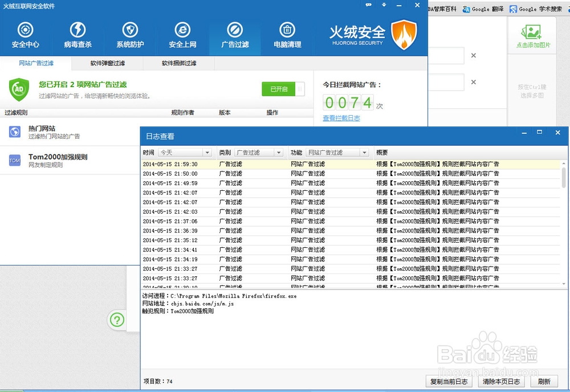The width and height of the screenshot is (570, 392).
Task: Expand the 功能 网站广告过滤 dropdown
Action: coord(364,153)
